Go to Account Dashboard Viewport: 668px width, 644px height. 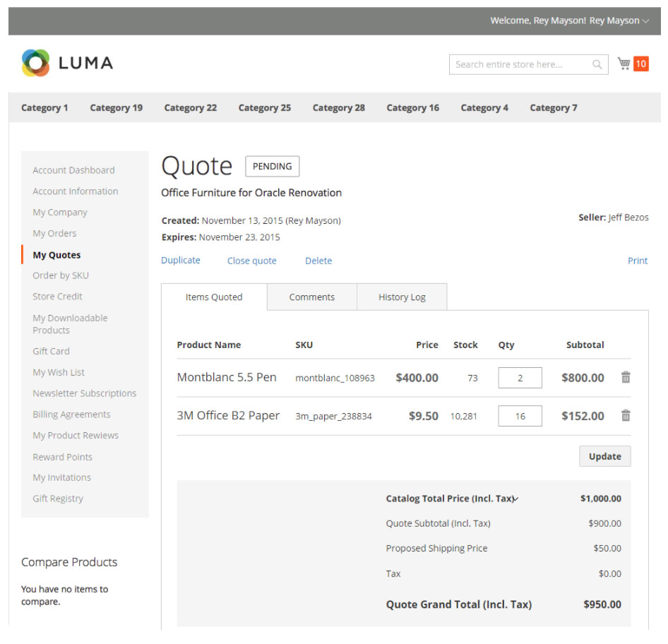point(73,170)
